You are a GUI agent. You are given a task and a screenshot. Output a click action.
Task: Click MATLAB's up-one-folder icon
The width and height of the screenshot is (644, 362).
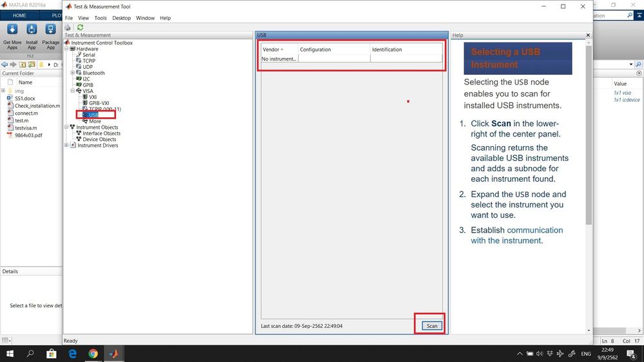coord(23,64)
